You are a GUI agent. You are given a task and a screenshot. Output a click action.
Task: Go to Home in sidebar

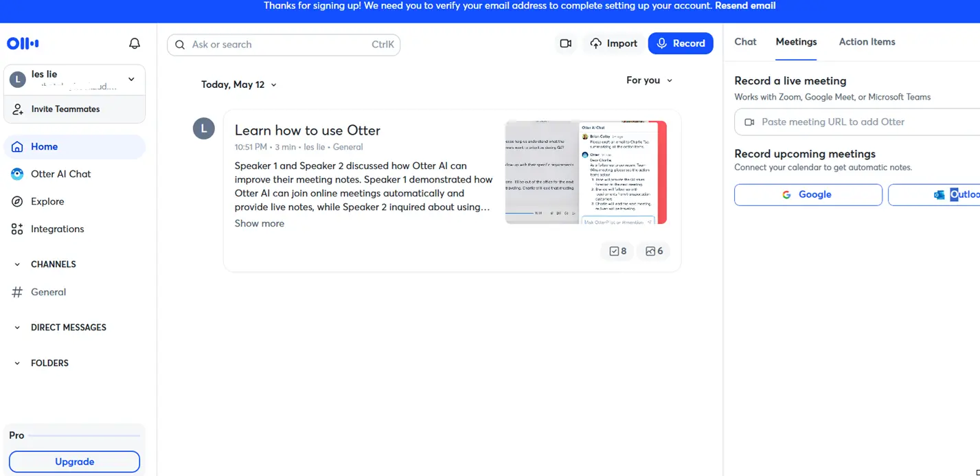point(75,146)
